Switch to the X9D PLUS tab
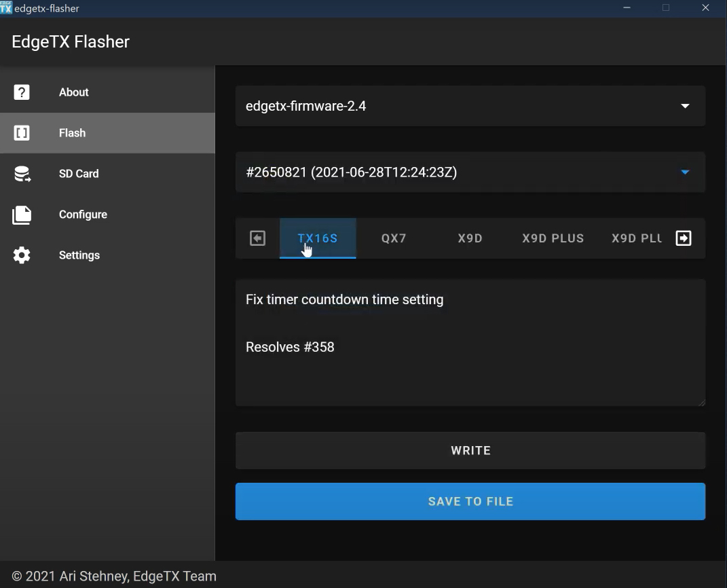Viewport: 727px width, 588px height. (553, 238)
